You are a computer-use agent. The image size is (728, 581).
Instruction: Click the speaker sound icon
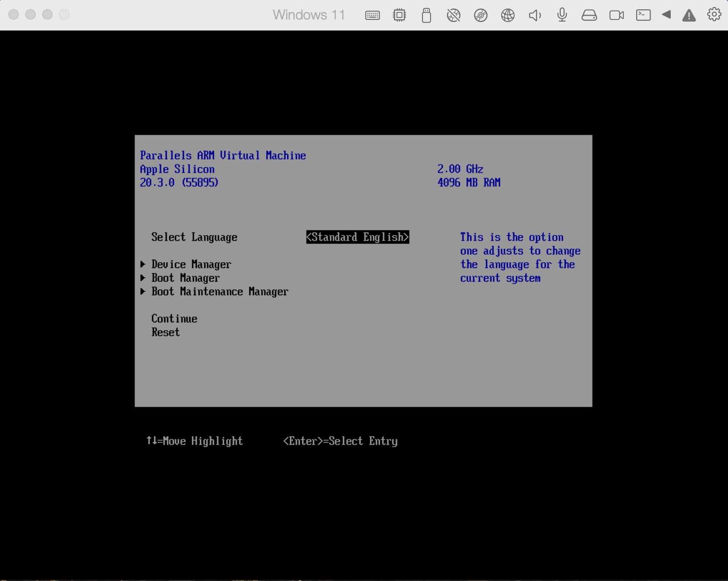pos(535,16)
